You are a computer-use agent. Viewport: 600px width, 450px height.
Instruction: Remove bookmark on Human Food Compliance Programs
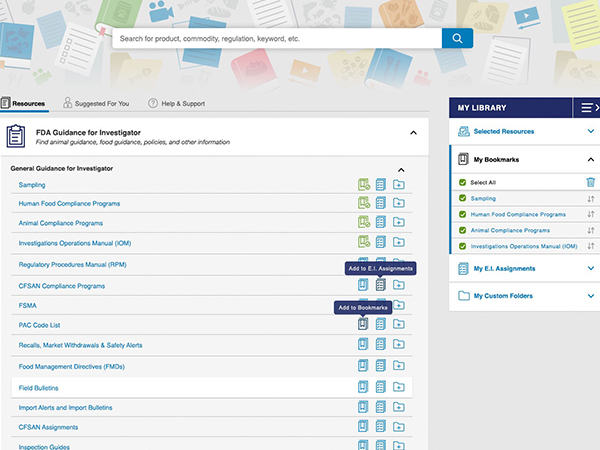click(364, 203)
